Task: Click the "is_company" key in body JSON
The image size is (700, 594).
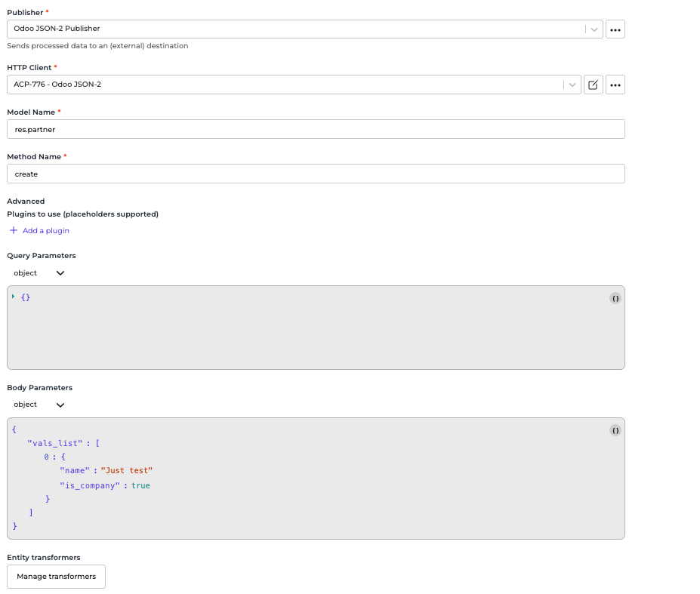Action: click(x=90, y=485)
